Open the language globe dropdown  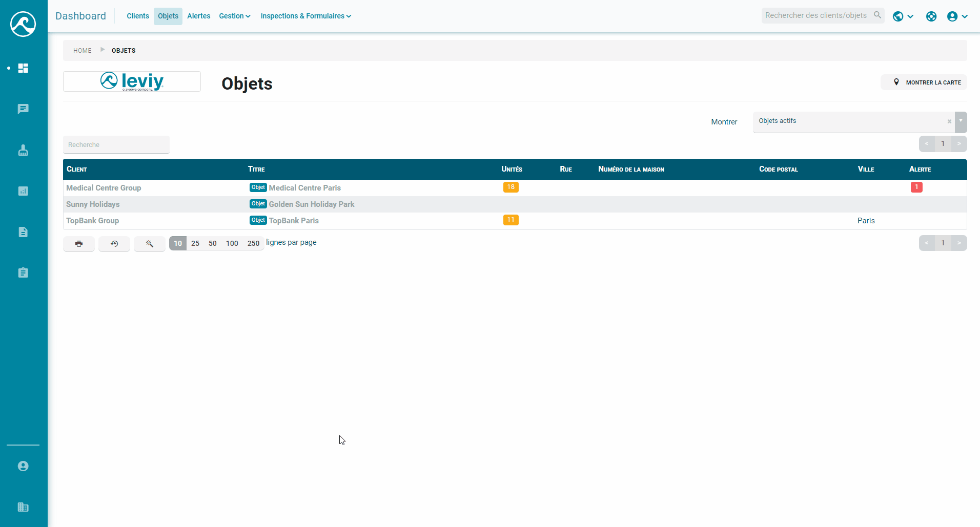click(903, 16)
